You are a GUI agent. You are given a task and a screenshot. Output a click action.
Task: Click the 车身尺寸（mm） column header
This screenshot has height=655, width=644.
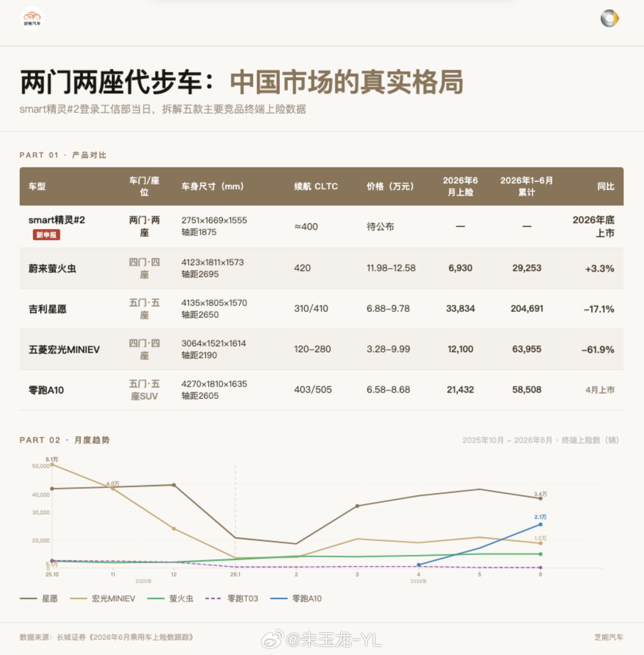tap(213, 186)
